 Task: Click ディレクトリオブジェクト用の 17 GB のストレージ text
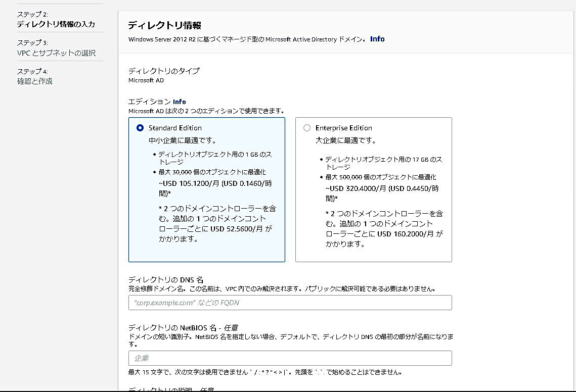(383, 163)
